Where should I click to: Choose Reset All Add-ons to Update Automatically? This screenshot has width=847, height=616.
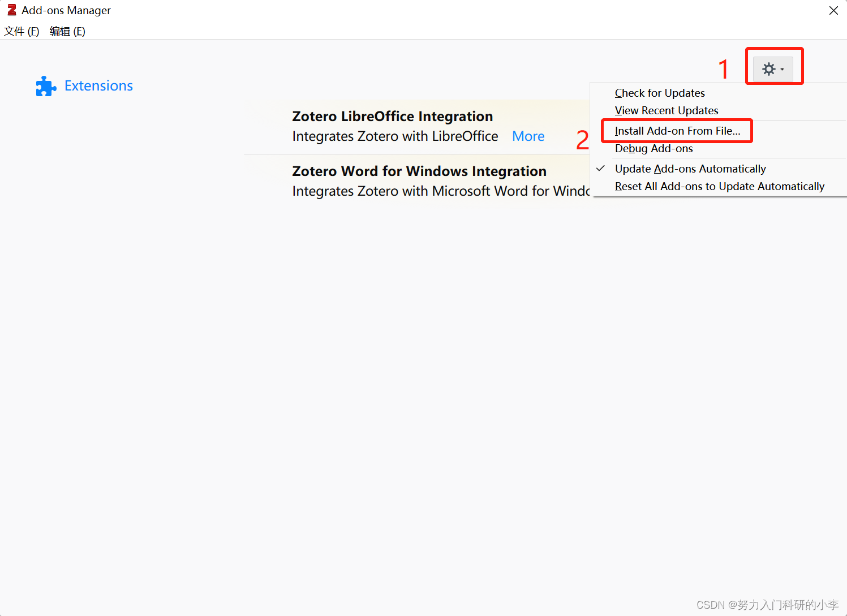click(x=720, y=186)
